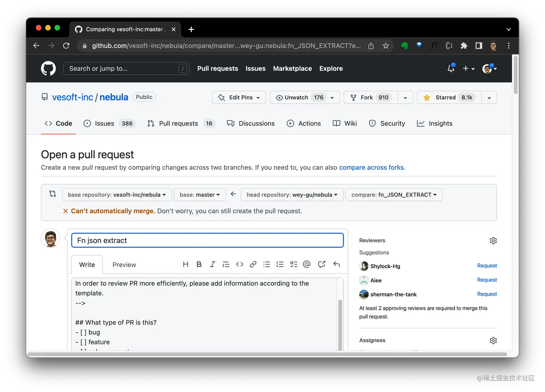Select the head repository dropdown

click(292, 195)
